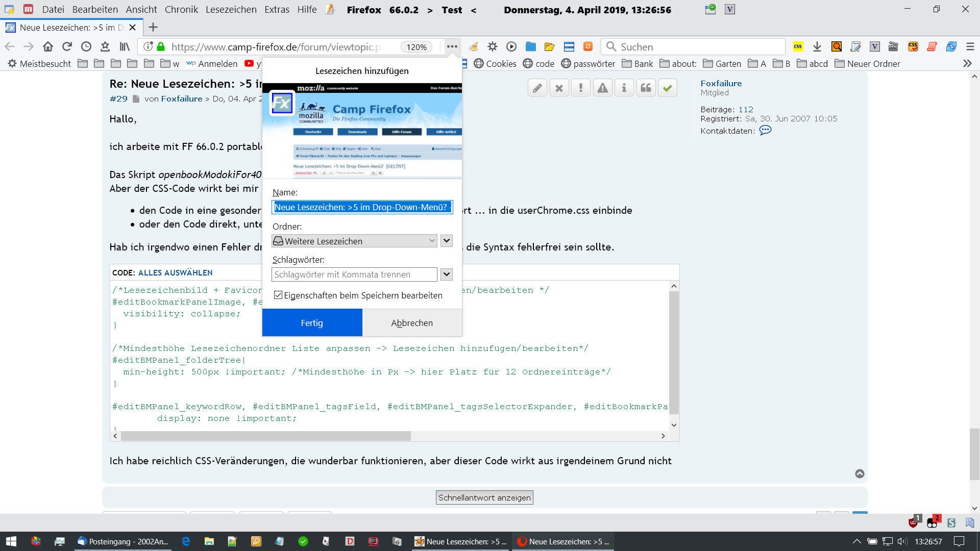This screenshot has height=551, width=980.
Task: Expand the Schlagwörter tag selector
Action: click(x=447, y=274)
